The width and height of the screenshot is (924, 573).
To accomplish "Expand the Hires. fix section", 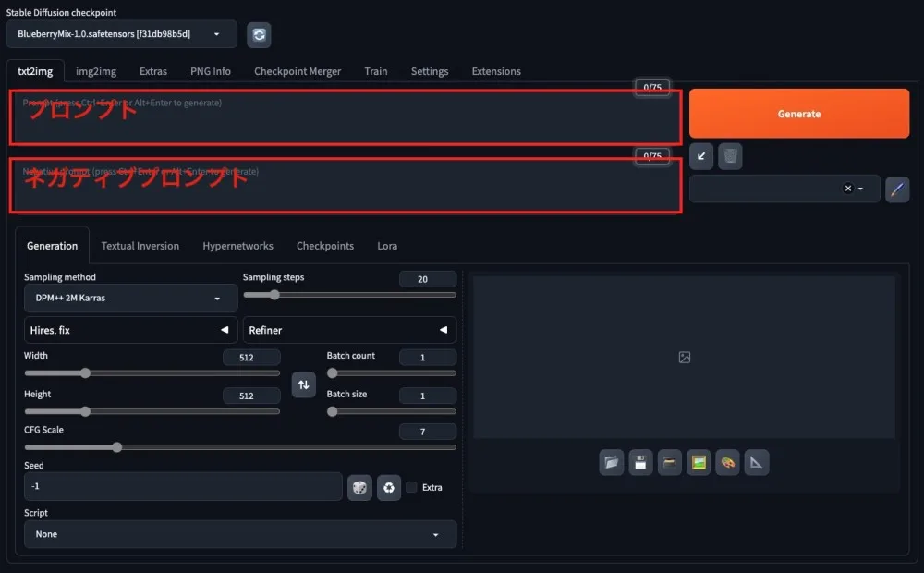I will tap(131, 330).
